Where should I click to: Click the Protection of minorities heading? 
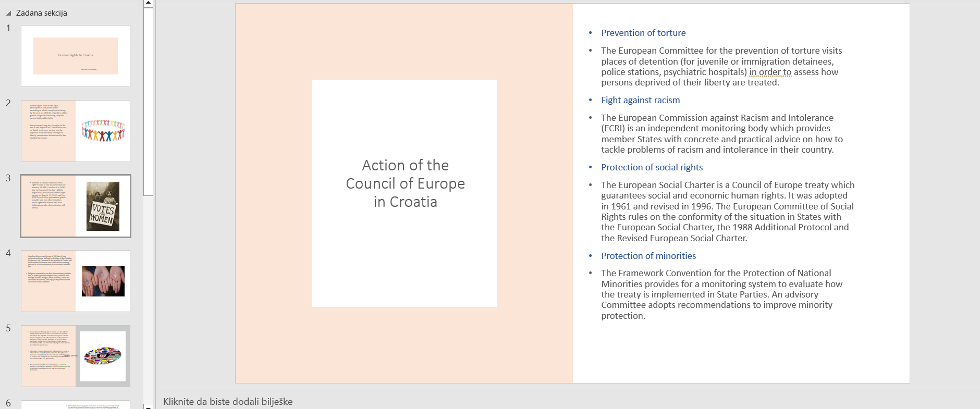click(x=648, y=256)
